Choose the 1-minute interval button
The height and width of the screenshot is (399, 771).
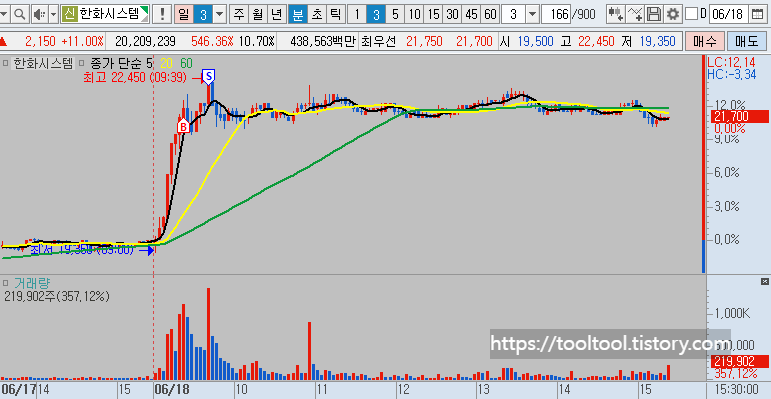357,15
